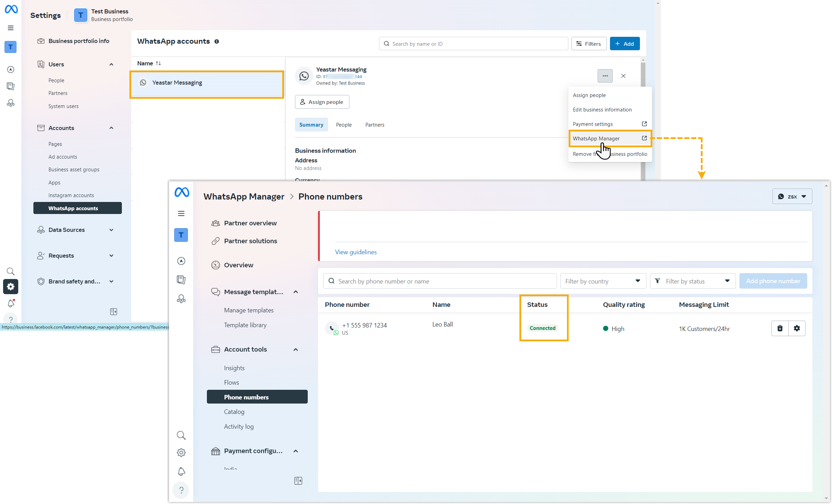The width and height of the screenshot is (832, 504).
Task: Open the Filter by status dropdown
Action: pyautogui.click(x=692, y=281)
